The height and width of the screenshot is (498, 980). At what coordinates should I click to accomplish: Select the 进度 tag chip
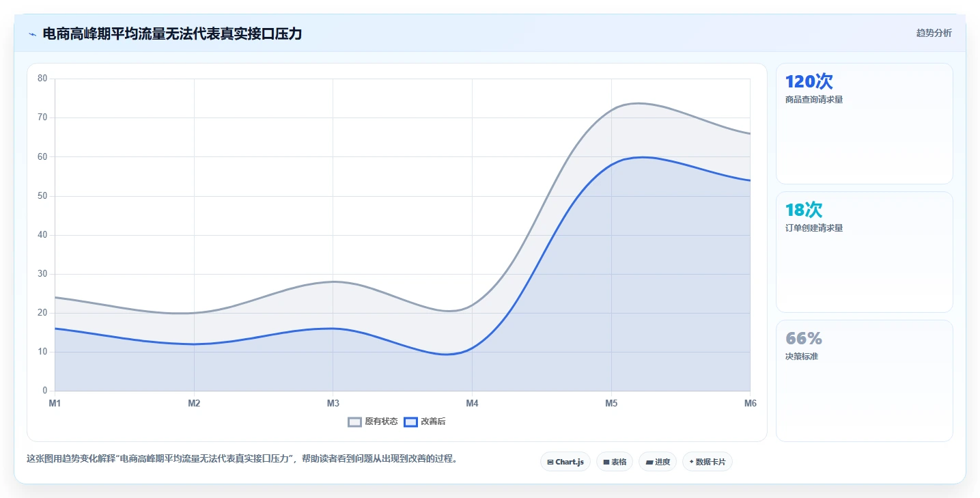[x=658, y=462]
